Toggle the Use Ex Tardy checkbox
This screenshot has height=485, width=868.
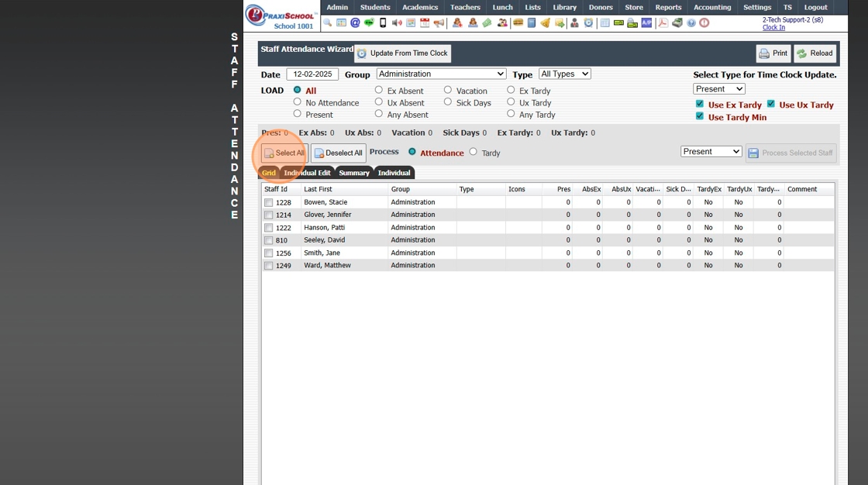coord(700,104)
